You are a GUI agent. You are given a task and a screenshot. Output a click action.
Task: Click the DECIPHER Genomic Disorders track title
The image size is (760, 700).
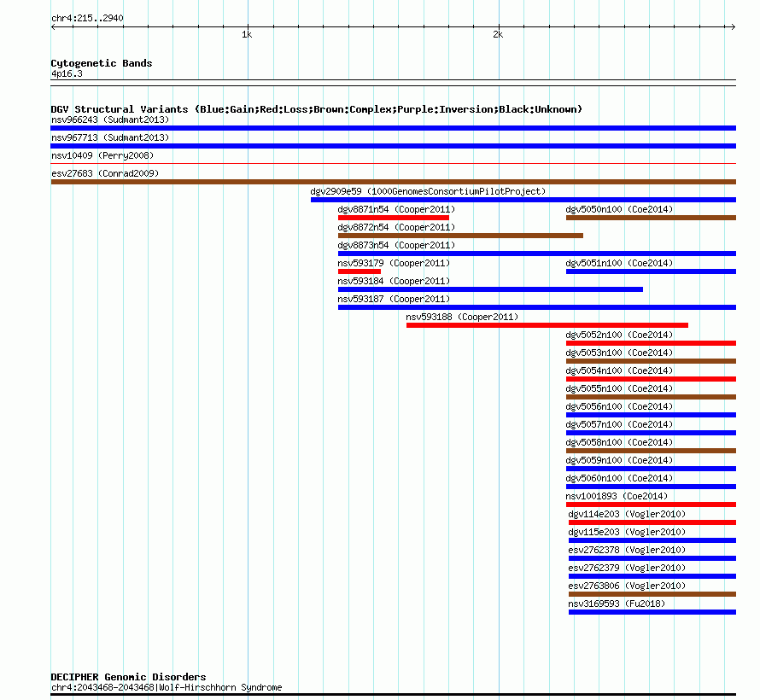[x=128, y=677]
